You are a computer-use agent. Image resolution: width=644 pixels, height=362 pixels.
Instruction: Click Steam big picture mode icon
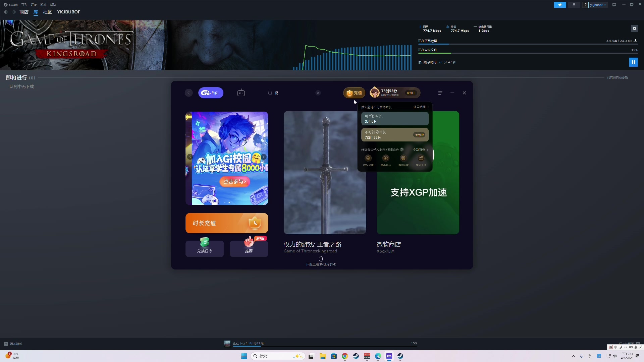(614, 5)
